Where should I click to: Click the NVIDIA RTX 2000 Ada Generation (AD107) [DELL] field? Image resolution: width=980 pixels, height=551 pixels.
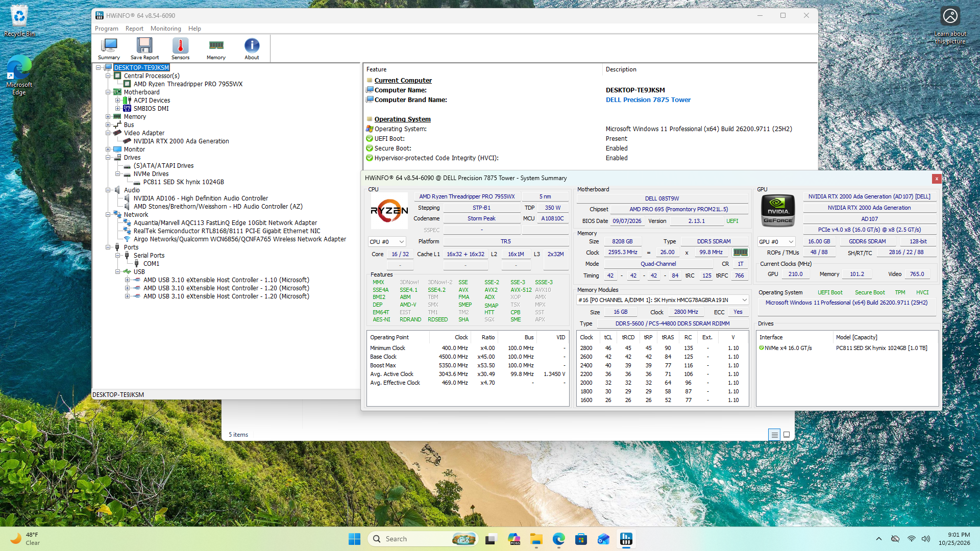click(869, 196)
